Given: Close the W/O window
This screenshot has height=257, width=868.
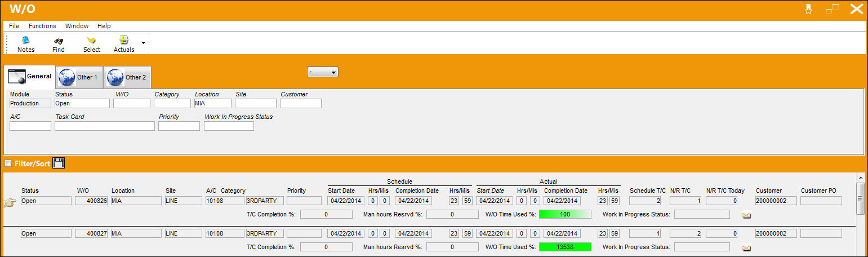Looking at the screenshot, I should [x=856, y=9].
